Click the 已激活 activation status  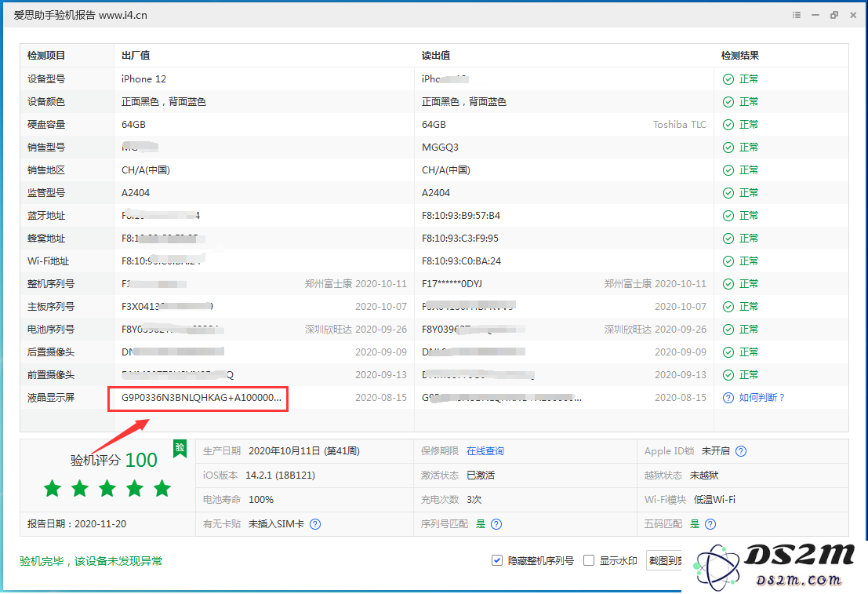click(x=481, y=476)
